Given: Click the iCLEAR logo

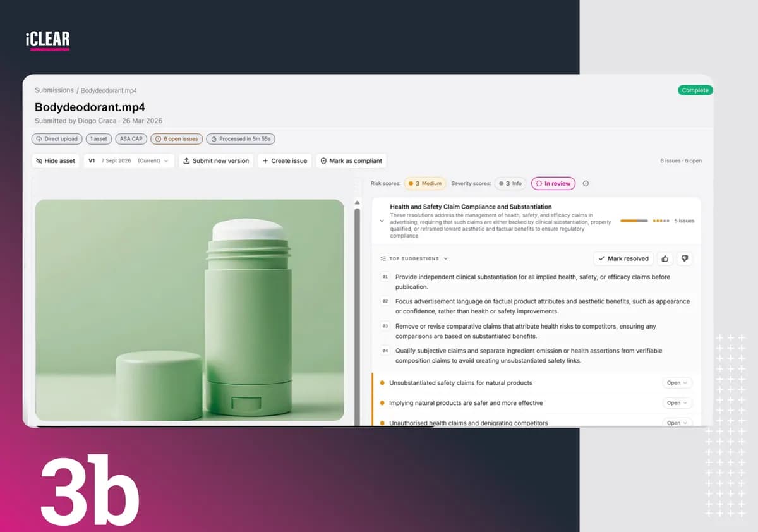Looking at the screenshot, I should 48,40.
